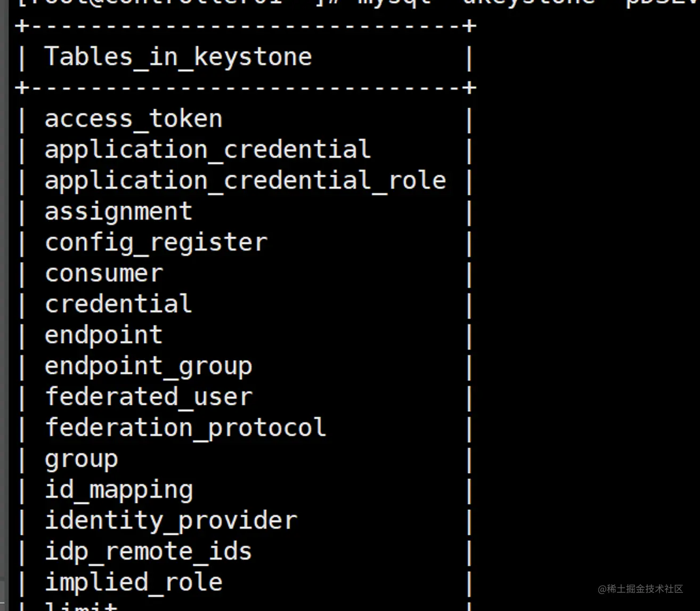Click the standalone credential table row
This screenshot has width=700, height=611.
click(x=118, y=304)
